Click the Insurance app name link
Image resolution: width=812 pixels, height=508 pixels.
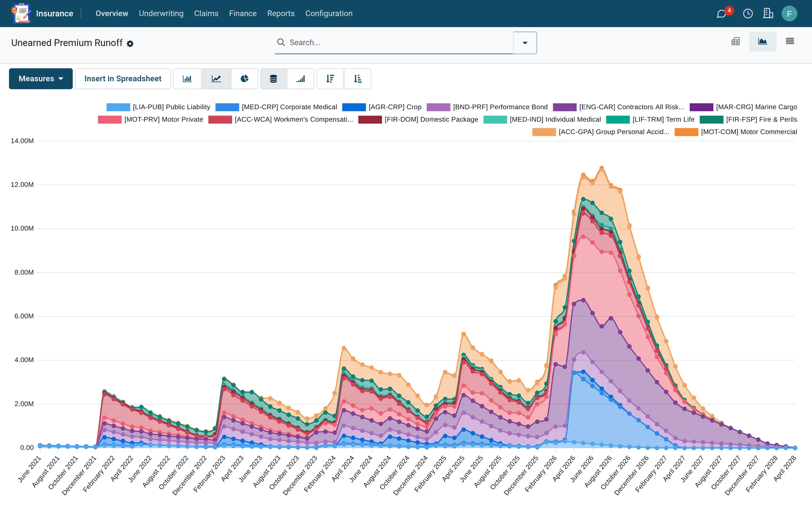click(55, 14)
